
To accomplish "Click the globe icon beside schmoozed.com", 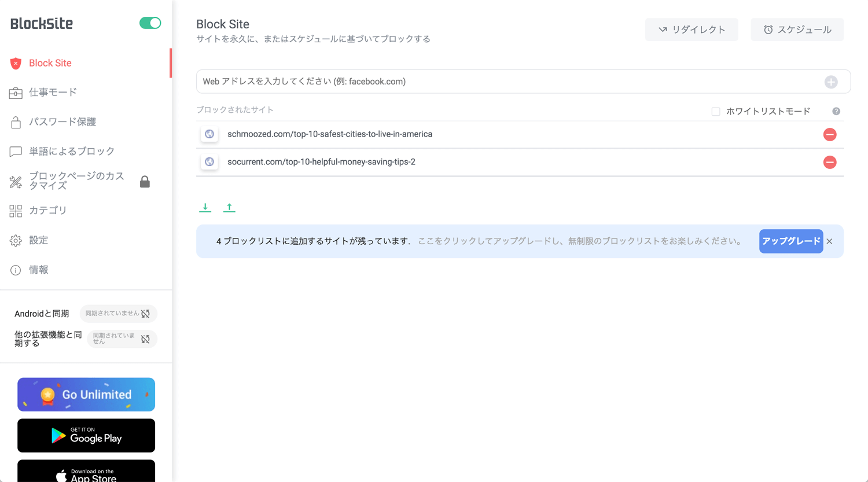I will coord(209,134).
